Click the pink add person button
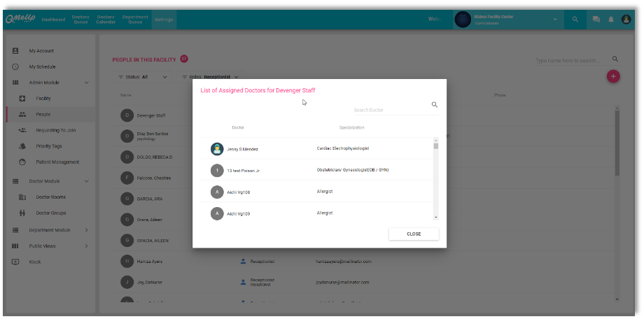Viewport: 644px width, 319px height. click(613, 76)
